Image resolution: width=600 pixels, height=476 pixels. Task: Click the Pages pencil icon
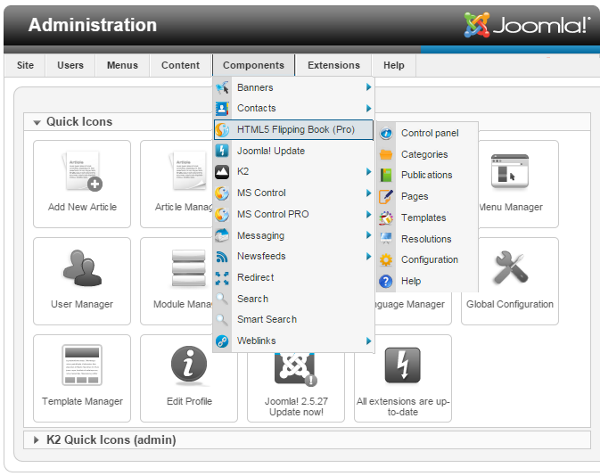pyautogui.click(x=386, y=197)
